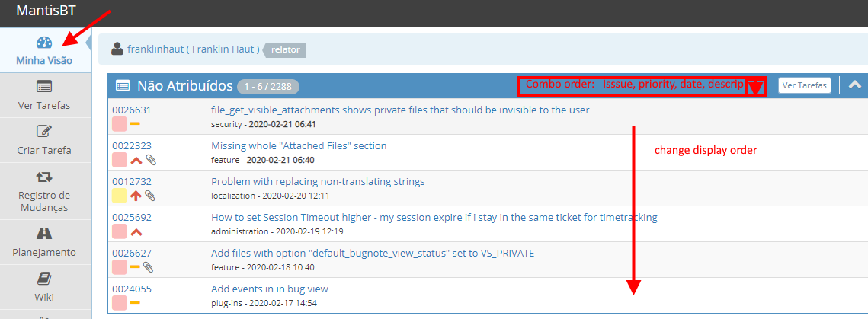Image resolution: width=868 pixels, height=319 pixels.
Task: Click the paperclip icon on issue 0026627
Action: click(x=149, y=267)
